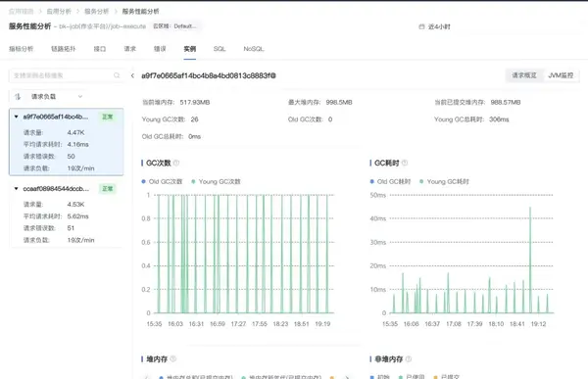Click the 517.93MB current heap value
The width and height of the screenshot is (588, 379).
point(195,103)
